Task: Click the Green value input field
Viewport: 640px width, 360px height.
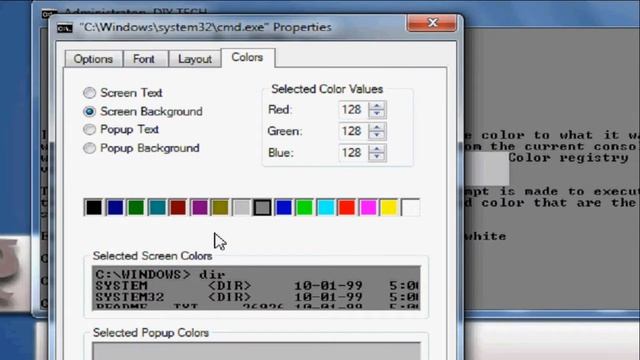Action: (353, 131)
